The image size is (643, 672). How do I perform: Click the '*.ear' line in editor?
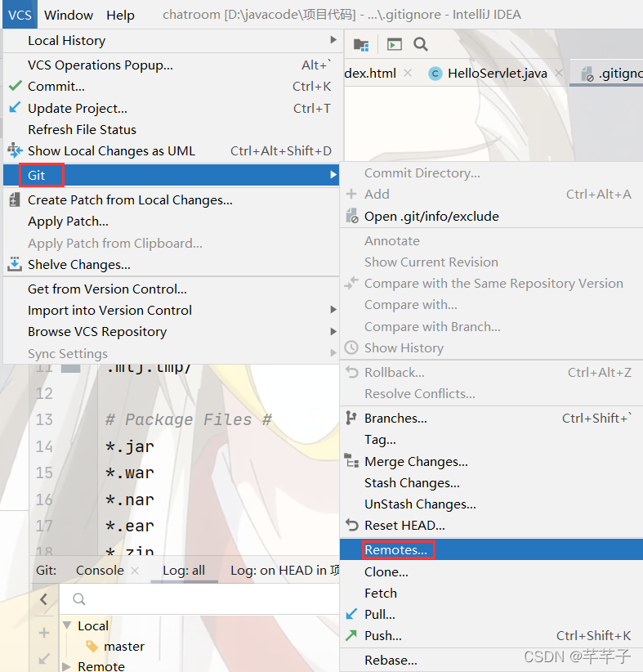[x=130, y=526]
